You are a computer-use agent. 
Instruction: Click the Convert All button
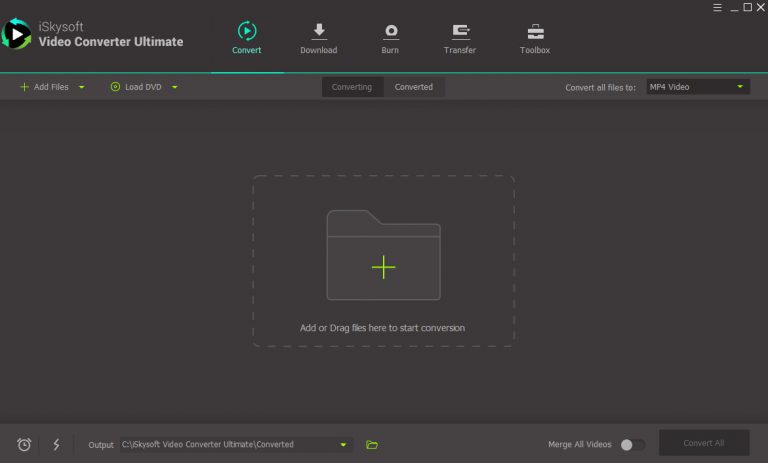click(x=704, y=443)
